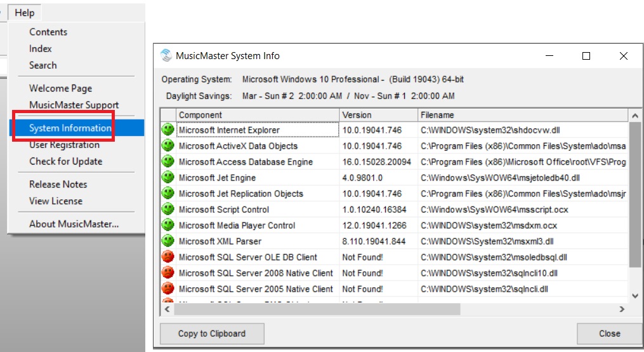Screen dimensions: 644x352
Task: Sort by the Component column header
Action: click(258, 115)
